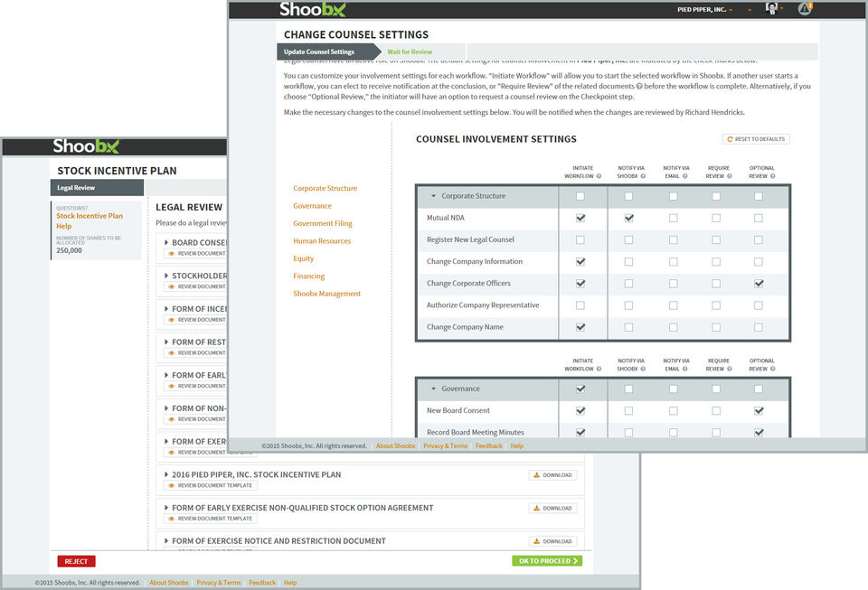
Task: Expand the Stockholder document row
Action: pos(166,276)
